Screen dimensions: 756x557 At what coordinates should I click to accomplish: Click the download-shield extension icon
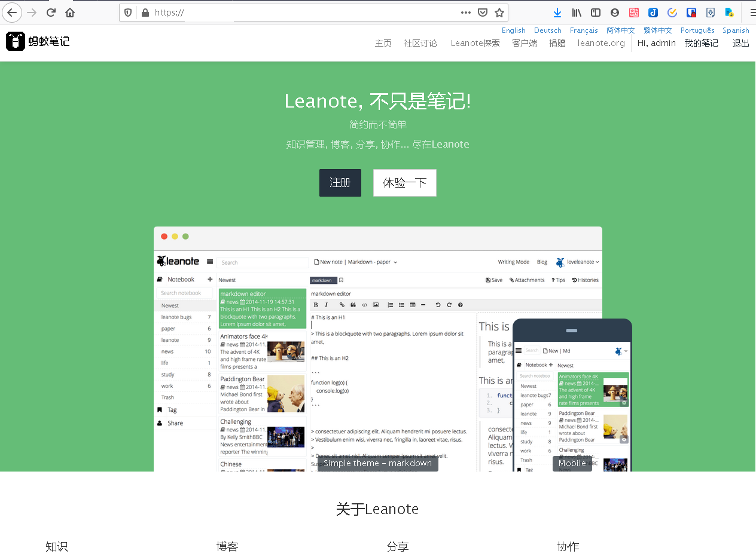pos(711,13)
